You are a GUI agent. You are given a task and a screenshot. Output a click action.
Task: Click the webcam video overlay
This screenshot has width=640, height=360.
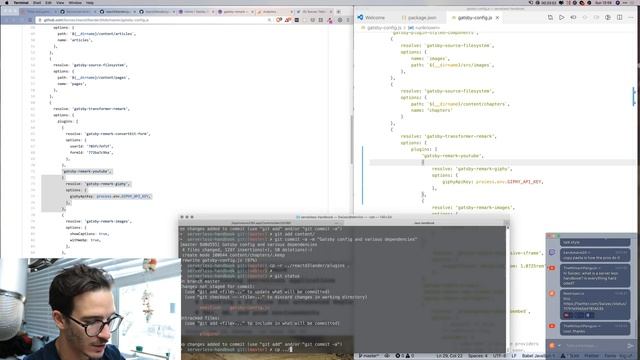tap(90, 309)
